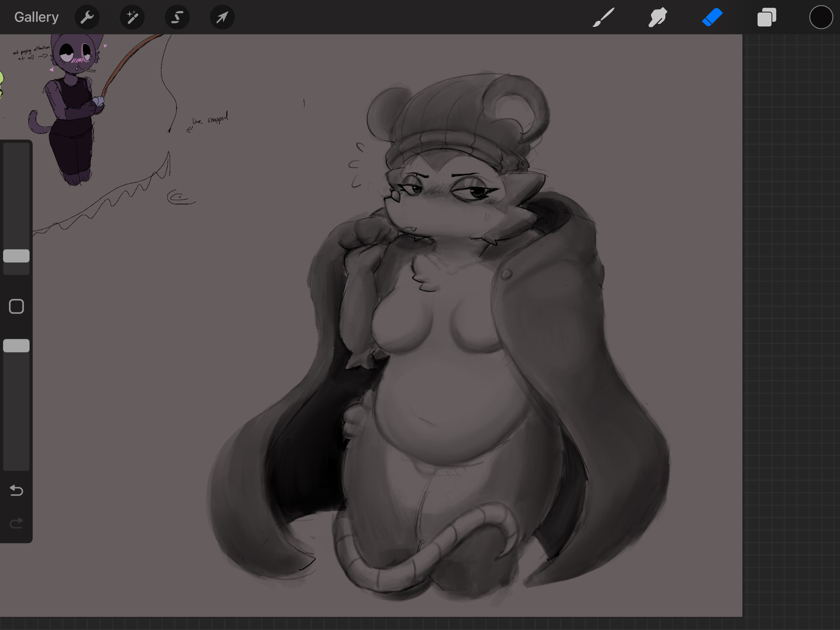
Task: Activate the Selection tool
Action: tap(177, 17)
